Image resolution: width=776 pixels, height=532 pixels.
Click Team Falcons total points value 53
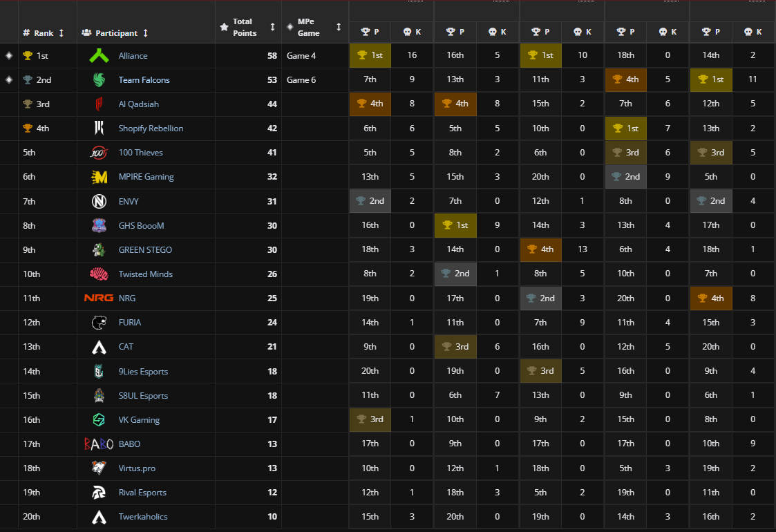click(x=272, y=79)
